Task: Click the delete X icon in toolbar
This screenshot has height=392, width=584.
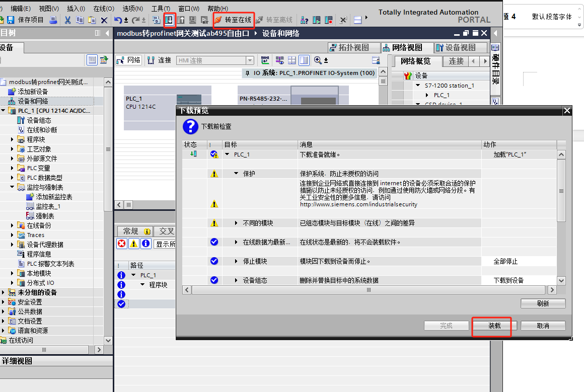Action: pos(104,20)
